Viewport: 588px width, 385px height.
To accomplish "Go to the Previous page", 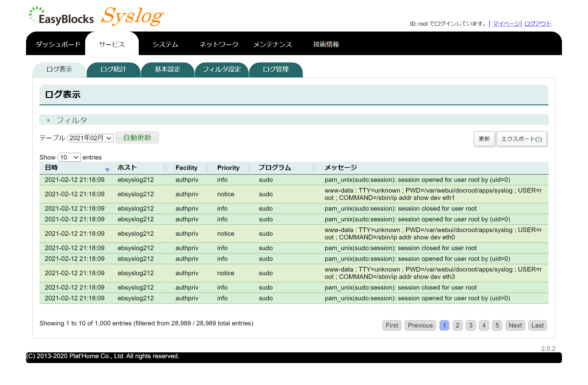I will (x=420, y=325).
